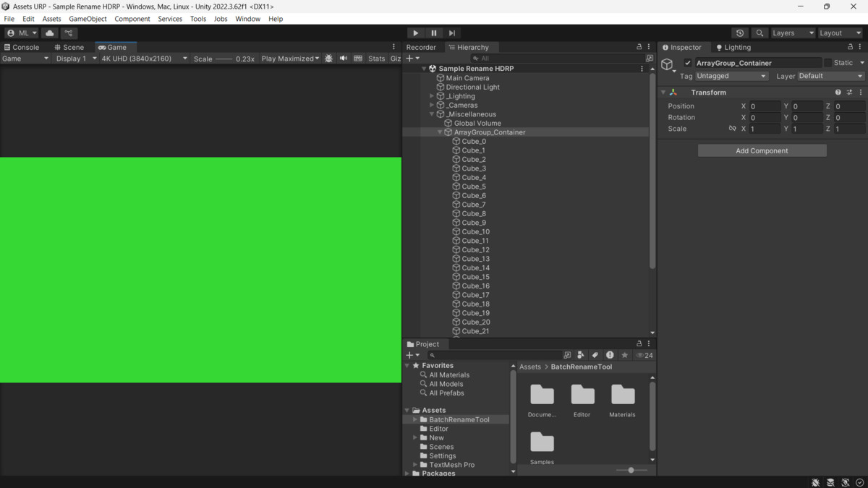Toggle the Scale constrain proportions lock
Screen dimensions: 868x488
pyautogui.click(x=733, y=128)
